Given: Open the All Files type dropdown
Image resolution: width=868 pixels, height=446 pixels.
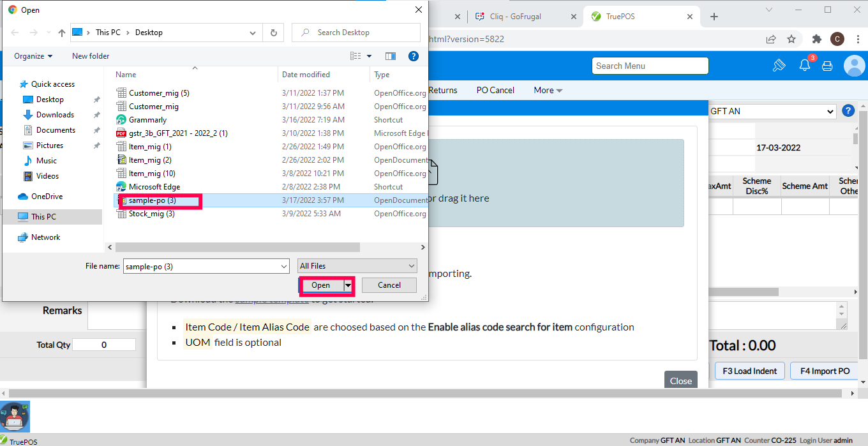Looking at the screenshot, I should tap(357, 266).
